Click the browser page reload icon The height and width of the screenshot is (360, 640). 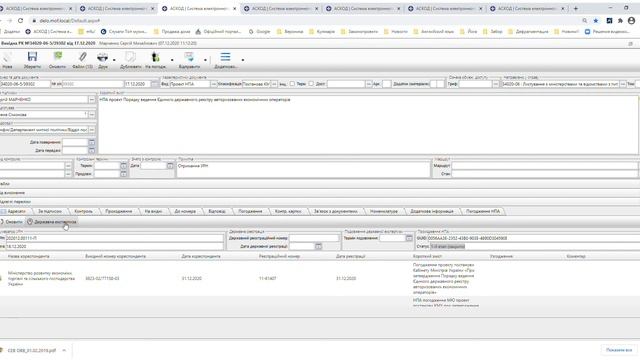pos(20,20)
